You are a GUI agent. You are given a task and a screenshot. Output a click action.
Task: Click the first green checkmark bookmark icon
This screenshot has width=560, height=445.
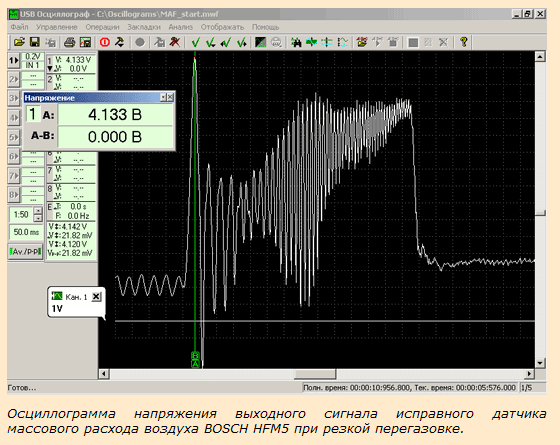pyautogui.click(x=195, y=42)
